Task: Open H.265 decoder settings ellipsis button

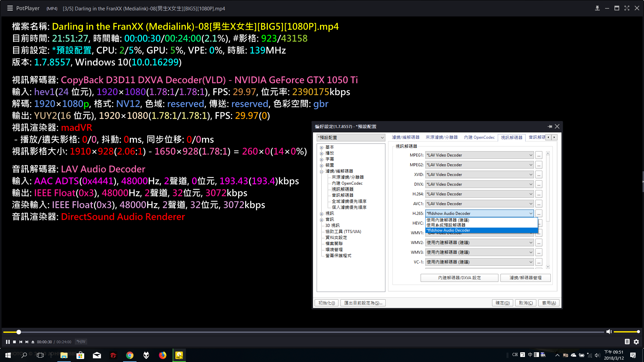Action: coord(539,214)
